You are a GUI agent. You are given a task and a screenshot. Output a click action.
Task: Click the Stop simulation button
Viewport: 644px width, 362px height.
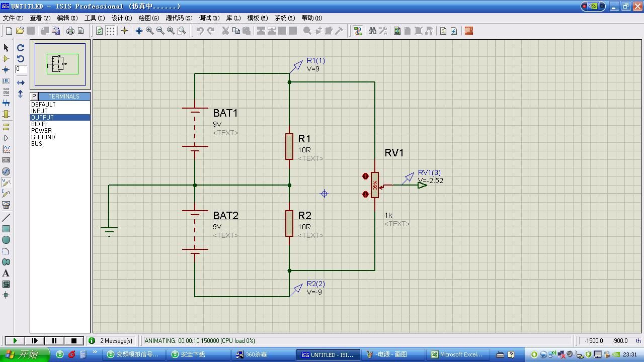coord(74,341)
